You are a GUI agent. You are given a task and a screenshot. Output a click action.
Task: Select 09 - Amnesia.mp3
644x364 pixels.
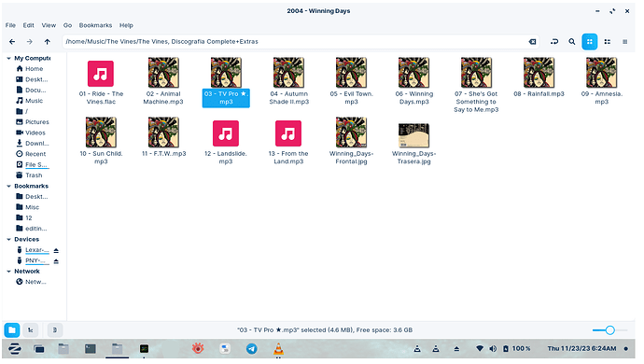[602, 81]
